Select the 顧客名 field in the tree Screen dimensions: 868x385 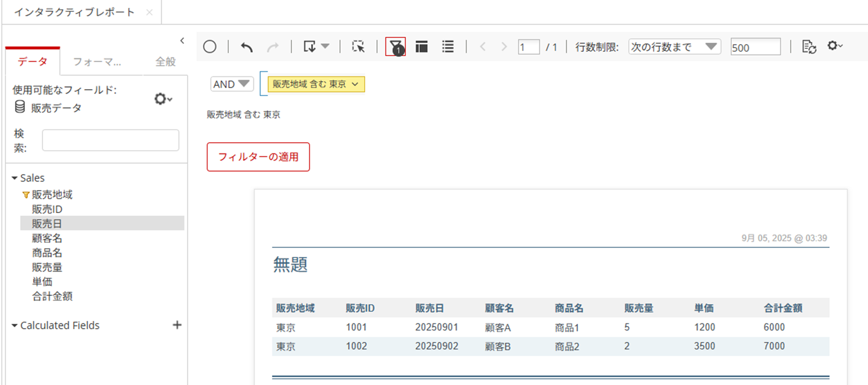pos(47,238)
